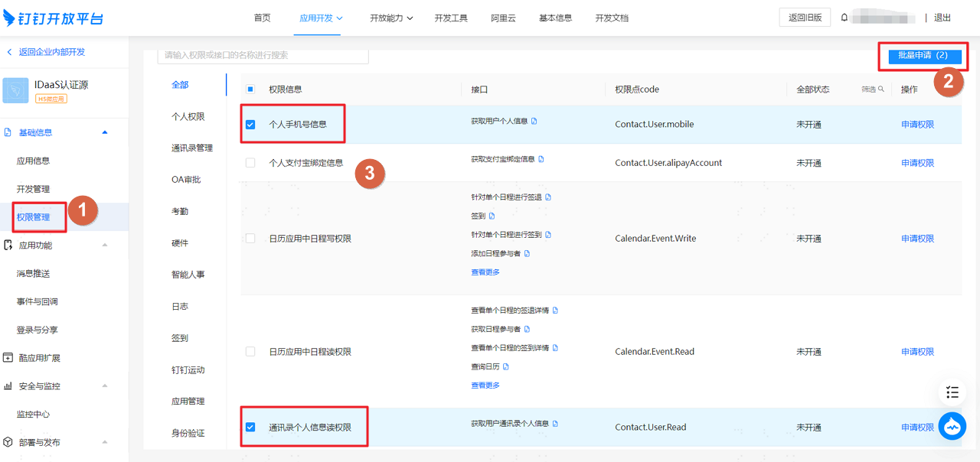Expand the 开放能力 dropdown menu
The height and width of the screenshot is (462, 980).
click(x=391, y=18)
